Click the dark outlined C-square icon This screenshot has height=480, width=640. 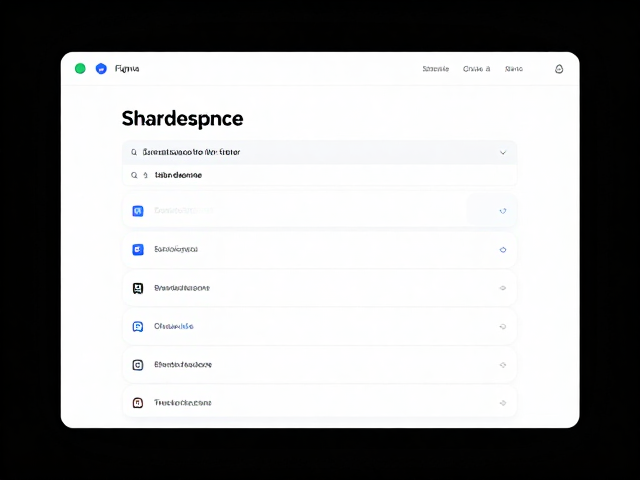point(138,365)
